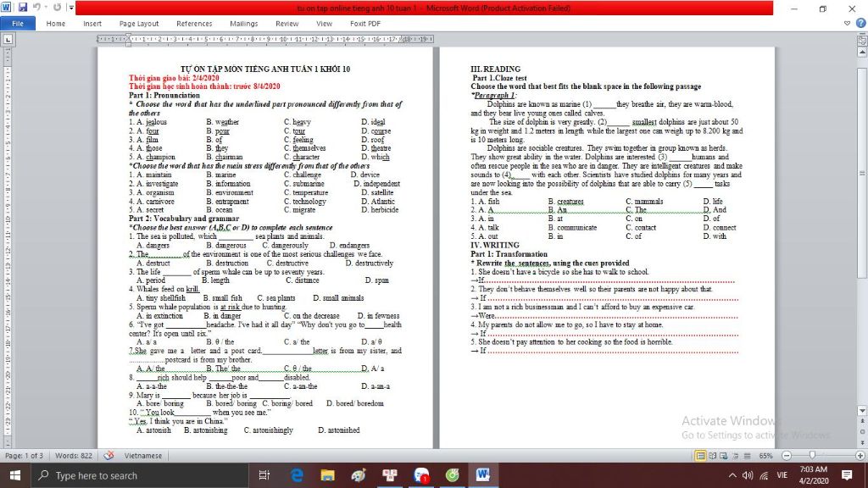Open the clock showing 7:03 AM
Viewport: 868px width, 488px height.
(x=813, y=475)
